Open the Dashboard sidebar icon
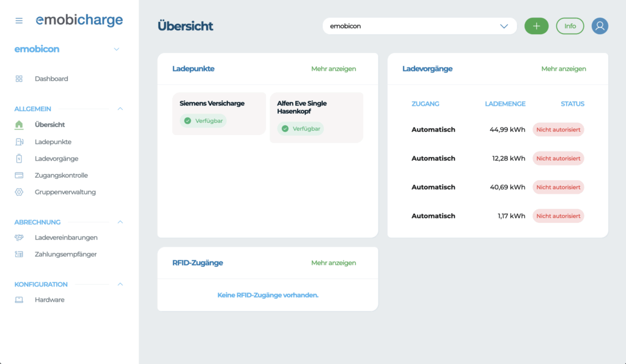 [x=18, y=79]
